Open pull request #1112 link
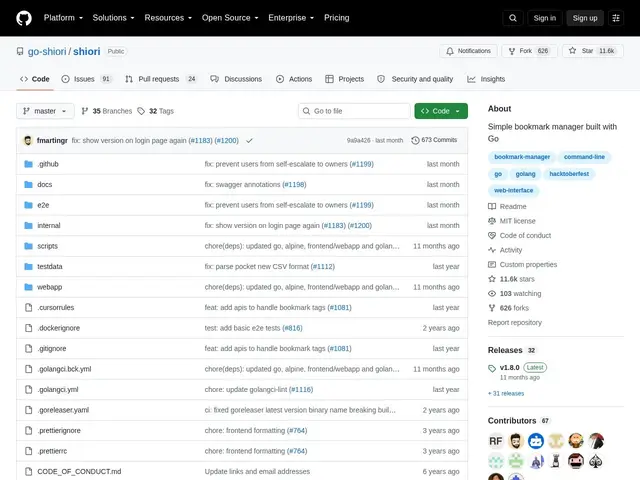 point(322,267)
